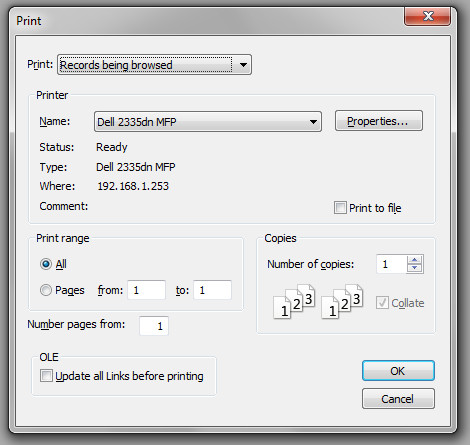Increase number of copies with up arrow
Screen dimensions: 470x445
(414, 260)
